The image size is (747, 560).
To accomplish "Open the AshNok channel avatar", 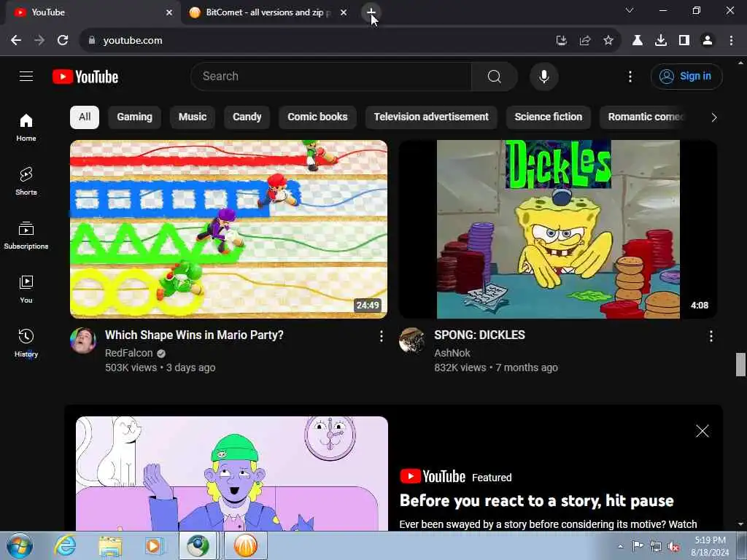I will 411,340.
